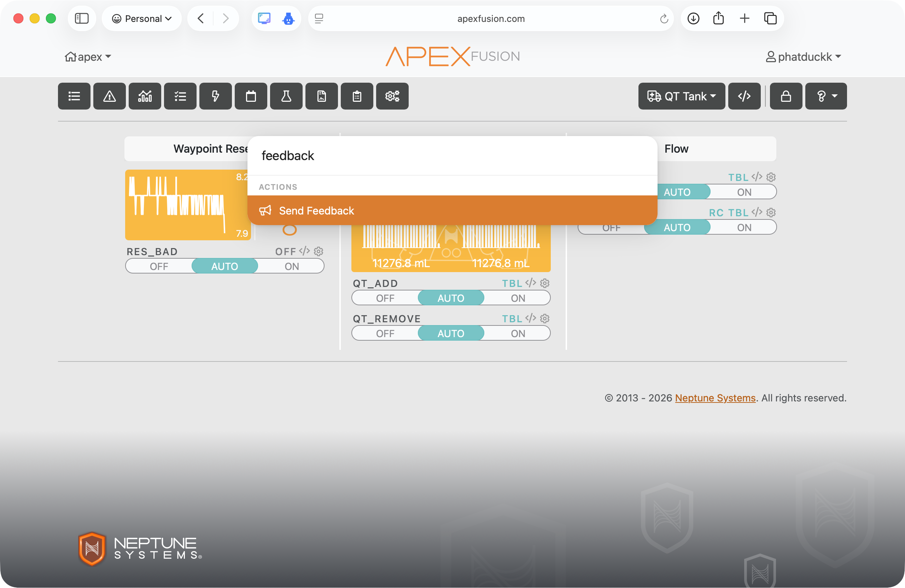This screenshot has width=905, height=588.
Task: Open RES_BAD gear settings icon
Action: click(319, 251)
